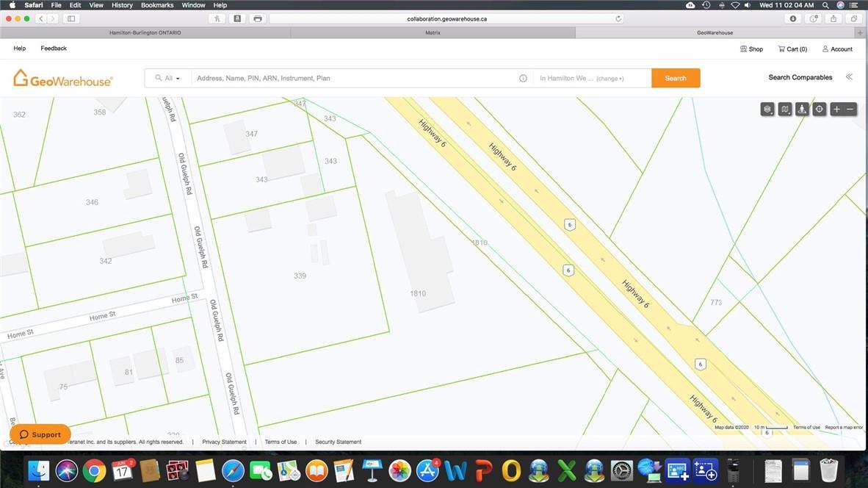The height and width of the screenshot is (488, 868).
Task: Click the locate / recenter map icon
Action: click(x=820, y=109)
